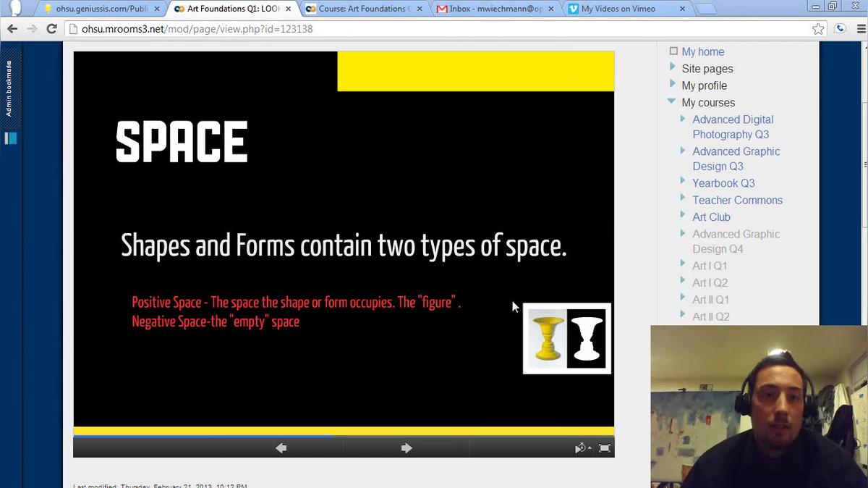Bookmark this page with the star icon
The height and width of the screenshot is (488, 868).
click(818, 29)
